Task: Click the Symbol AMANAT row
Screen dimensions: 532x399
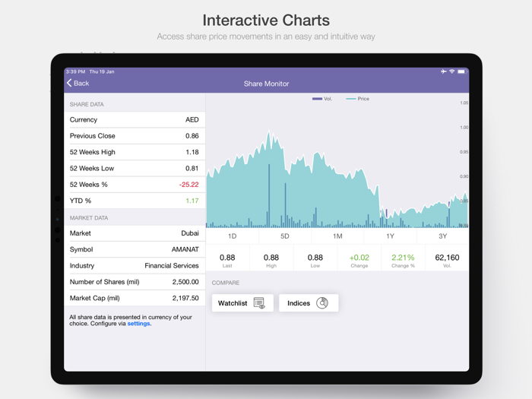Action: (135, 249)
